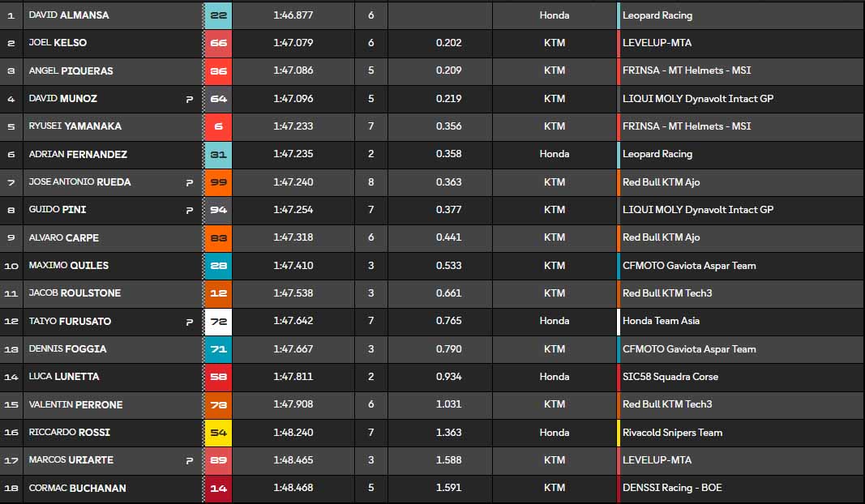Viewport: 865px width, 504px height.
Task: Click the pit icon beside Taiyo Furusato
Action: pyautogui.click(x=190, y=322)
